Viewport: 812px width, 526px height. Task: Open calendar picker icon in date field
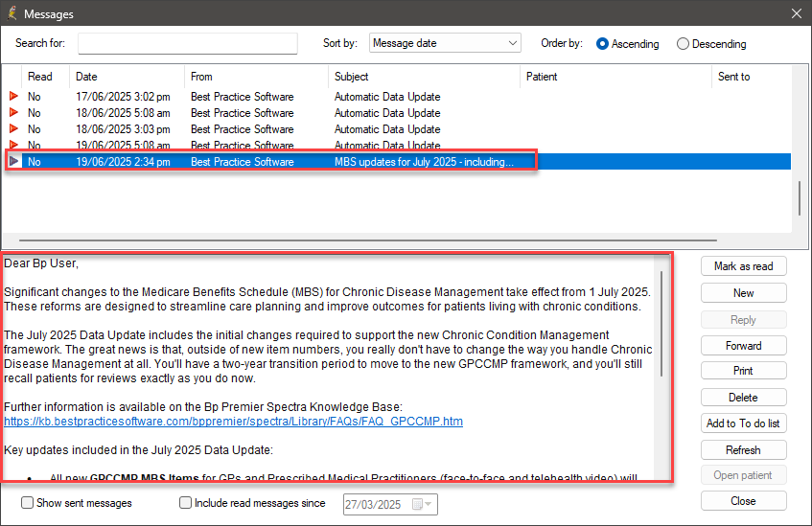pyautogui.click(x=417, y=504)
